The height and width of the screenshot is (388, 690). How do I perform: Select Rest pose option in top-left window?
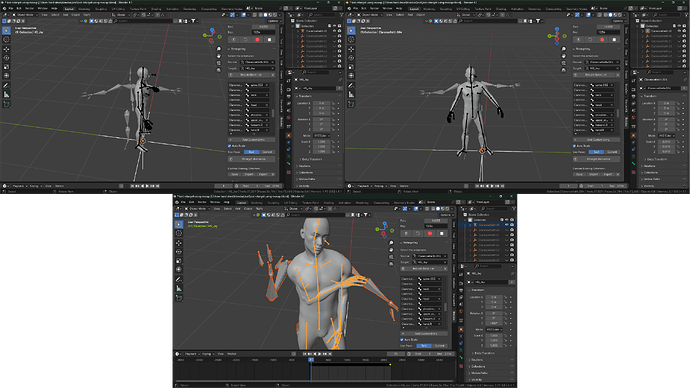tap(251, 152)
